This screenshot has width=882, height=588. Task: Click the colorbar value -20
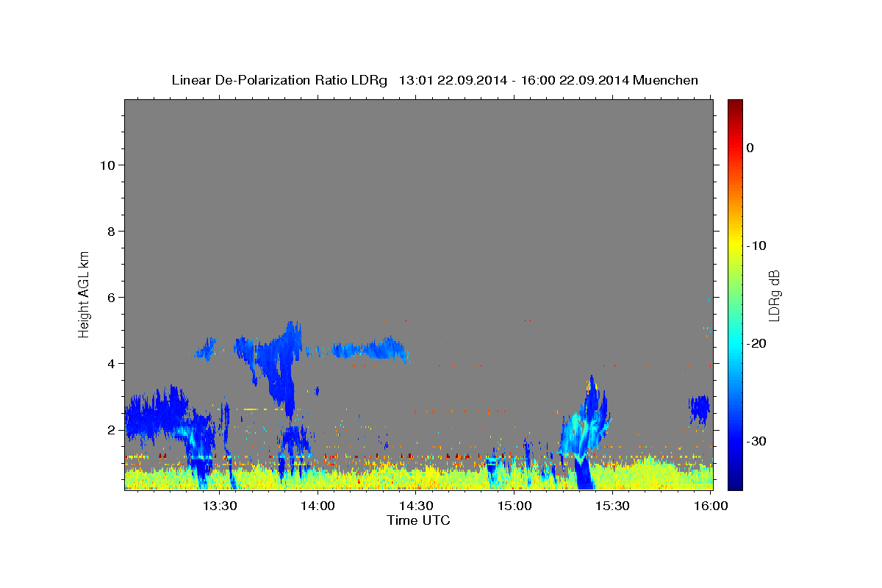(757, 343)
